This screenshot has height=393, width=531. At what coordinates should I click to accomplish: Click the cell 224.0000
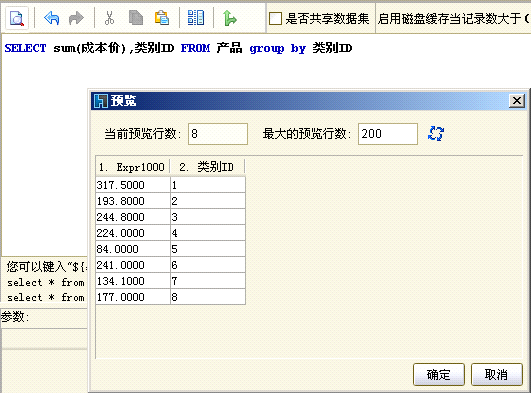[133, 233]
